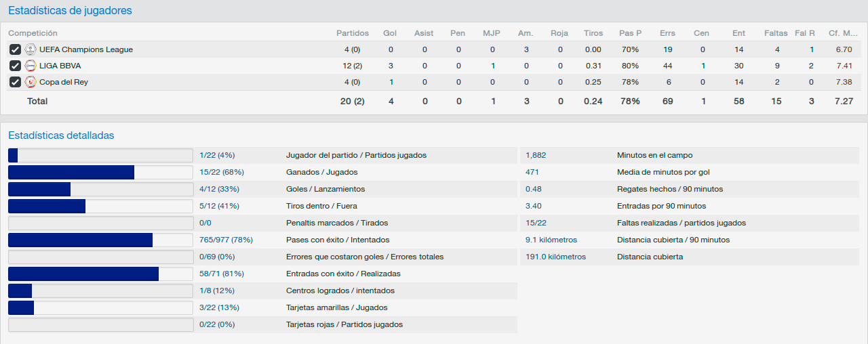Click the Tiros column header
This screenshot has height=344, width=868.
pyautogui.click(x=593, y=33)
